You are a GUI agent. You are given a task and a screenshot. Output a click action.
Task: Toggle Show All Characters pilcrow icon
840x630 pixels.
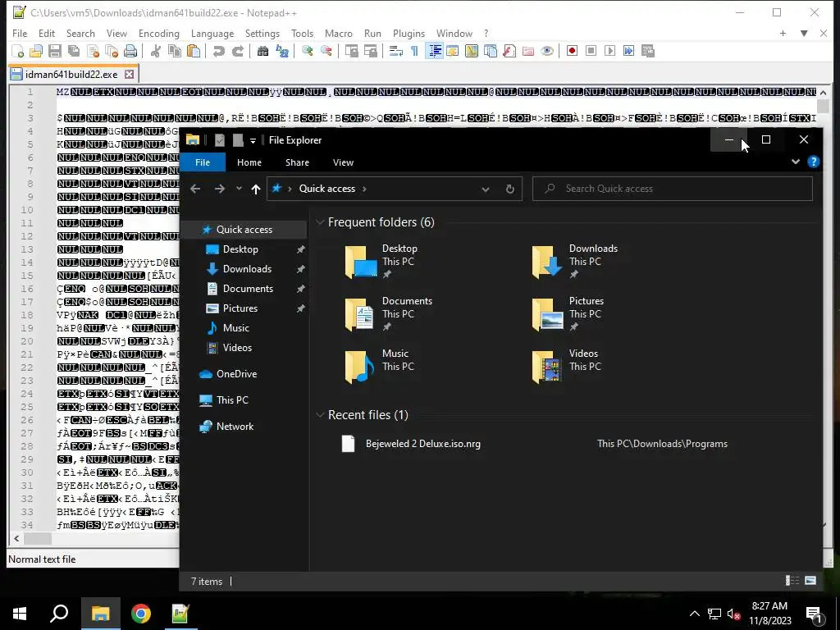[414, 51]
